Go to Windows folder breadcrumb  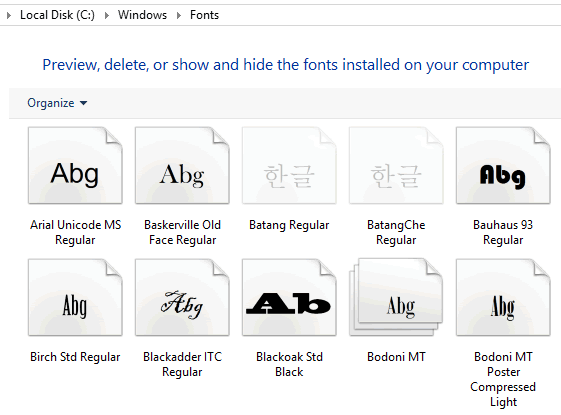(x=142, y=15)
